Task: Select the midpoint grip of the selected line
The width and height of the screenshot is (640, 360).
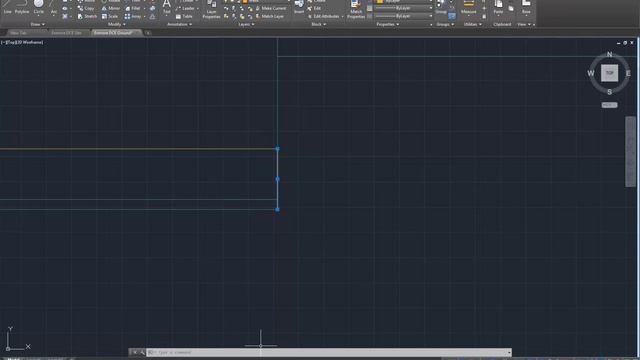Action: coord(278,179)
